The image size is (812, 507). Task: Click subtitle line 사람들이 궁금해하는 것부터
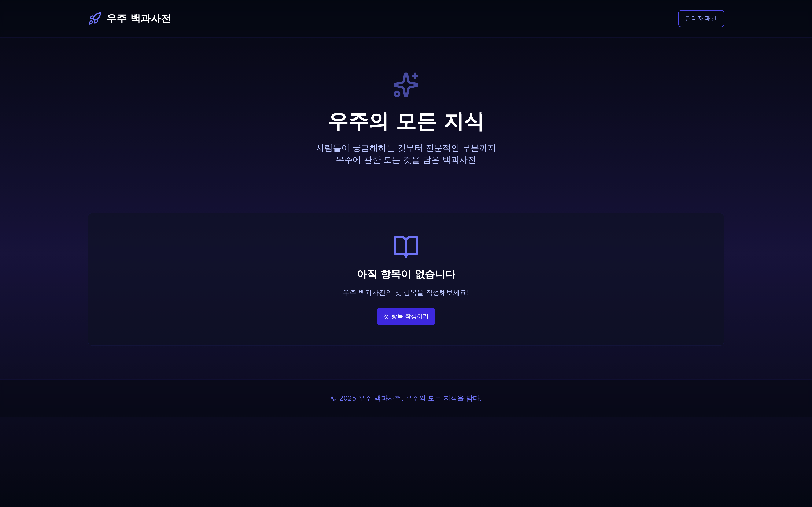[406, 148]
